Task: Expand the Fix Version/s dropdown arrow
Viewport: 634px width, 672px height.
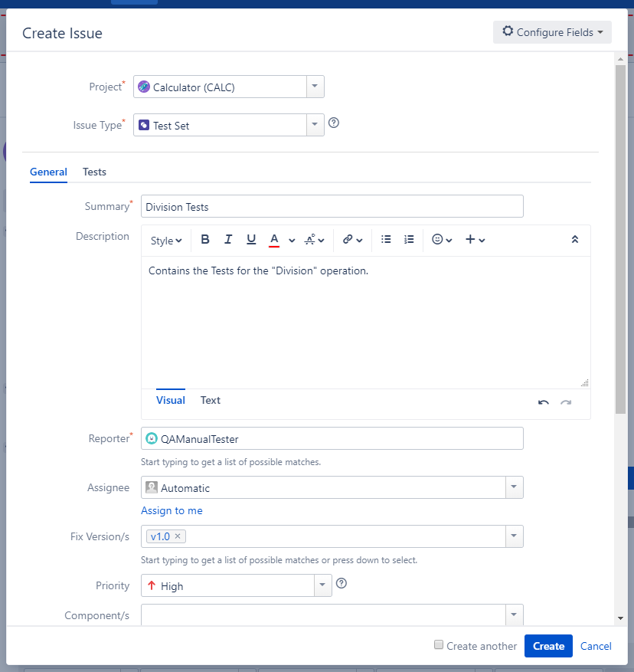Action: [514, 536]
